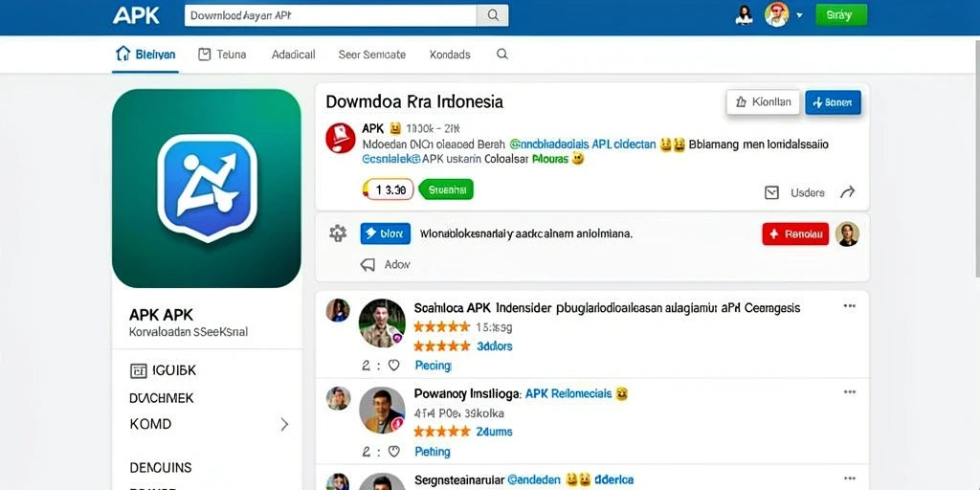Screen dimensions: 980x490
Task: Click the 1 3.30 rating badge
Action: point(389,189)
